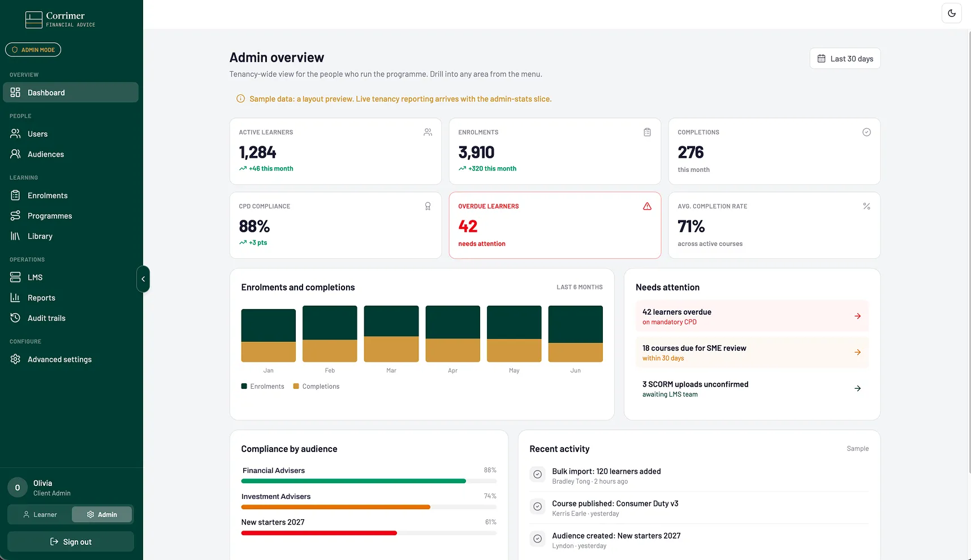Click the arrow on 3 SCORM uploads unconfirmed
Viewport: 971px width, 560px height.
(x=857, y=389)
